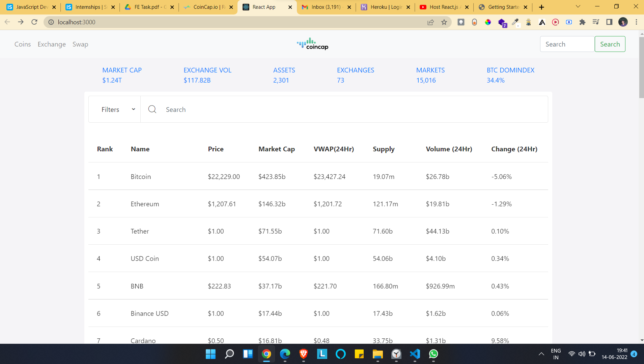
Task: Click inside the coin search input field
Action: click(x=236, y=109)
